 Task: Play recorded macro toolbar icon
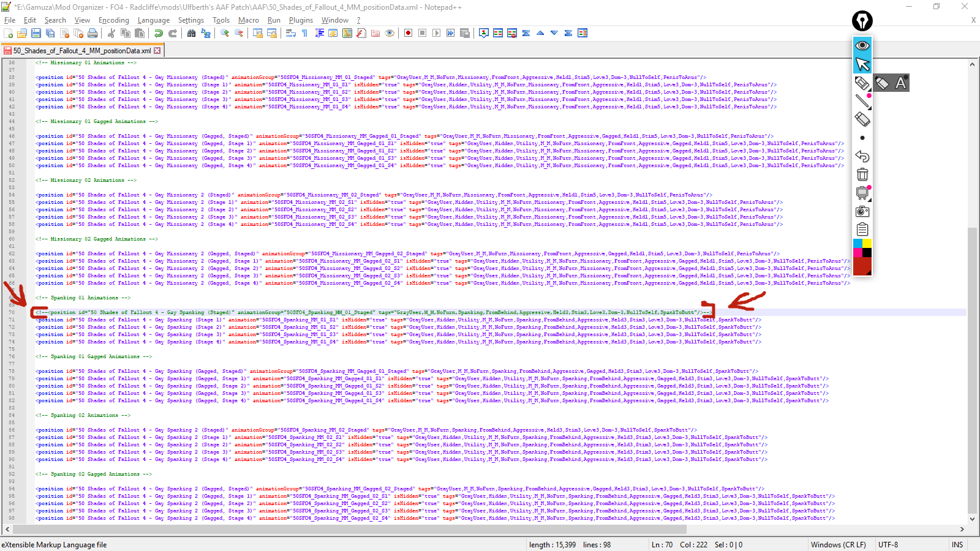pos(437,33)
